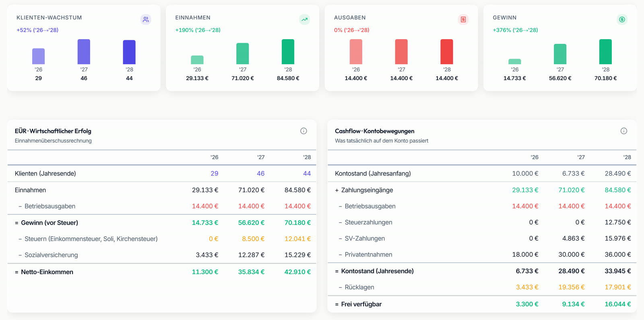
Task: Click the SV-Zahlungen value "4.863 €"
Action: (573, 239)
